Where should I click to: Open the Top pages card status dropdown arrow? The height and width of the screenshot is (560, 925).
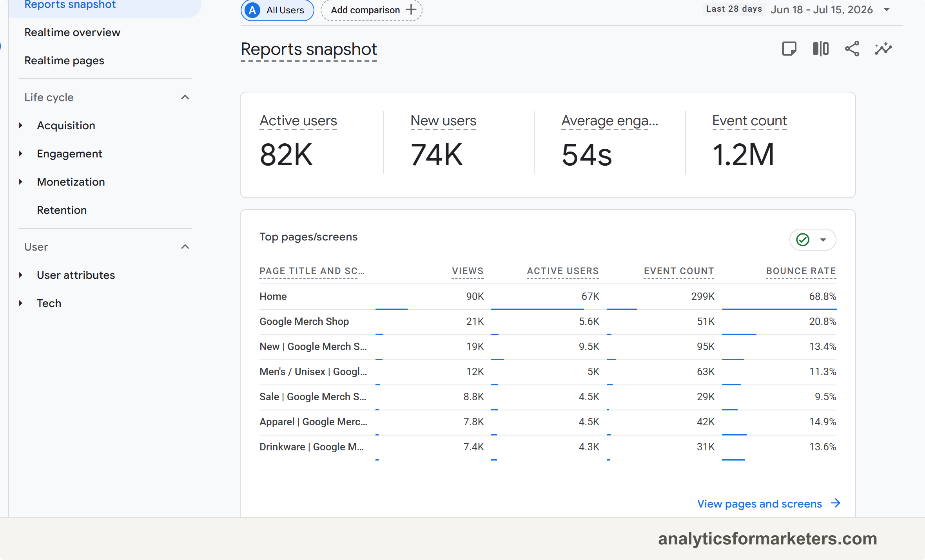pos(823,240)
